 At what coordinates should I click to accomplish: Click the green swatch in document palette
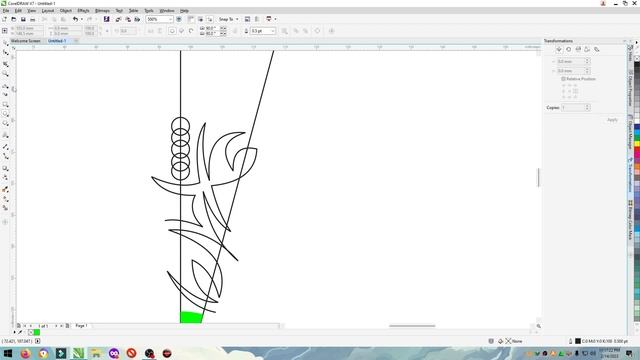tap(37, 333)
